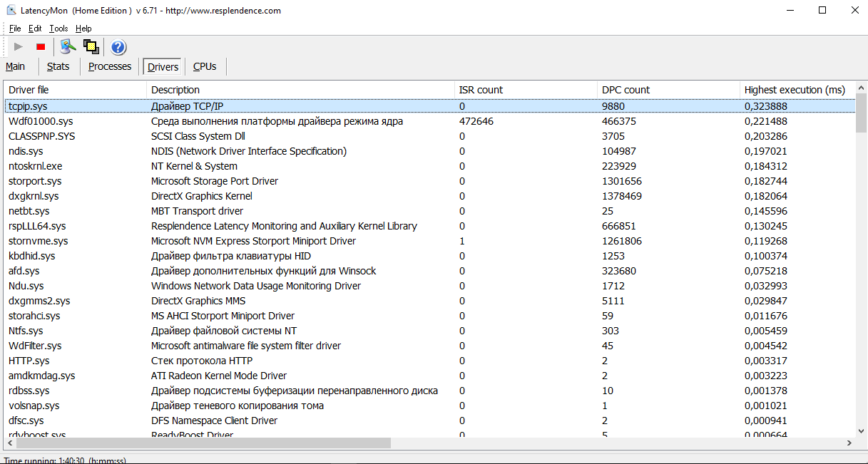This screenshot has height=464, width=868.
Task: Select the rdbss.sys driver row
Action: tap(429, 391)
